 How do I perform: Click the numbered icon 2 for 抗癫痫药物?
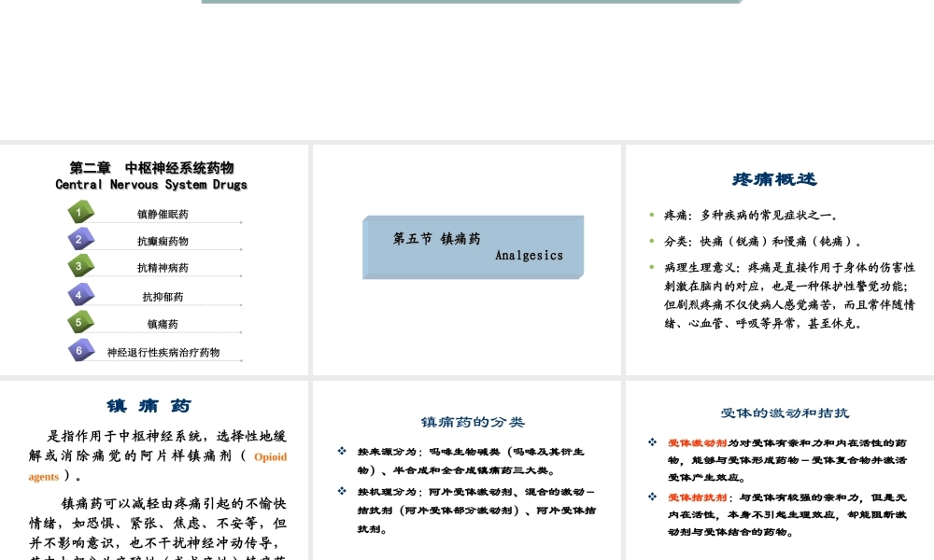tap(80, 240)
